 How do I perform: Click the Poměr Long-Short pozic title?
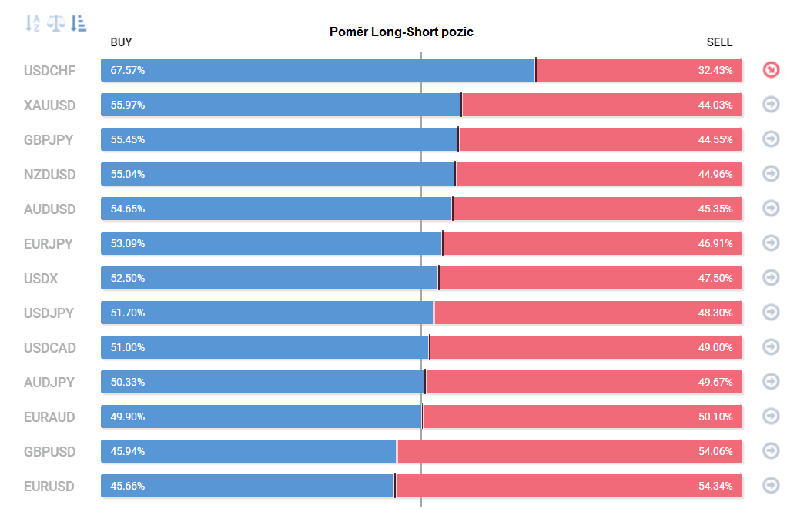(x=401, y=32)
